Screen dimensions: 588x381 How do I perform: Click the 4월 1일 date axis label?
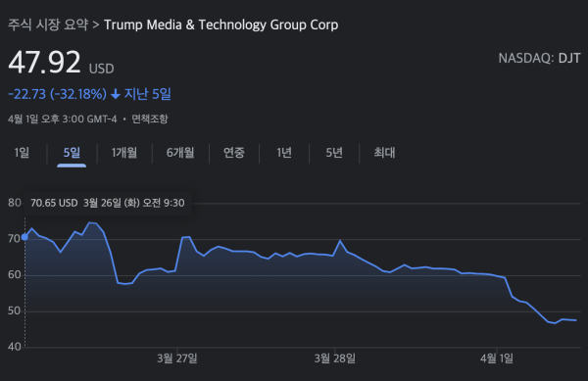[497, 358]
